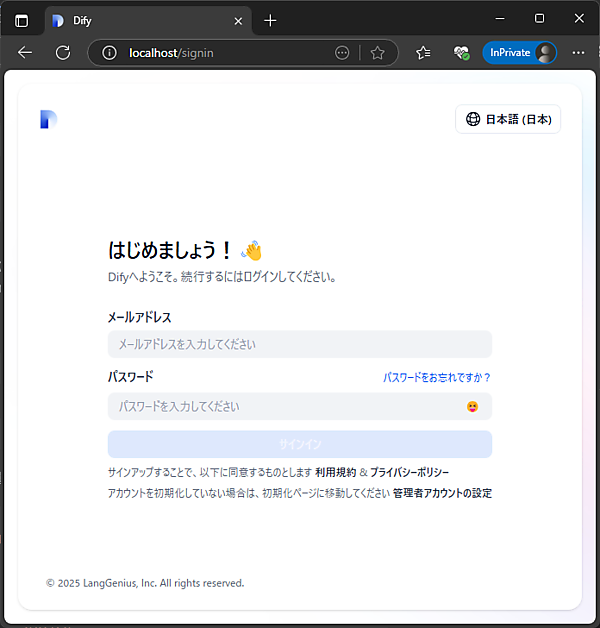Select the Dify browser tab

pyautogui.click(x=140, y=20)
